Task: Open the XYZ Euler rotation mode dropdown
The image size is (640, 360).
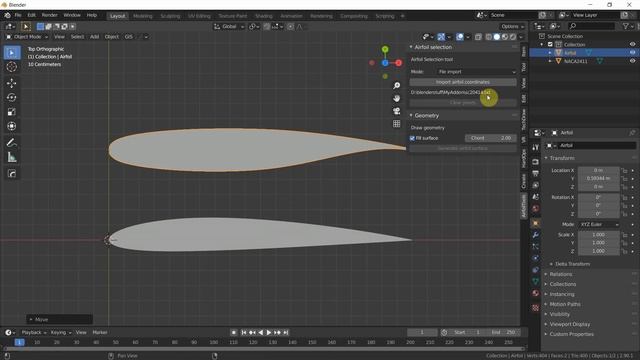Action: click(x=599, y=224)
